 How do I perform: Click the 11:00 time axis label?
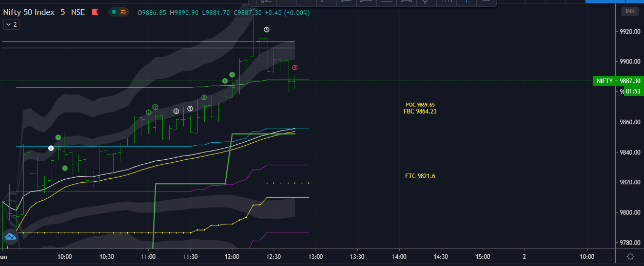pyautogui.click(x=148, y=256)
